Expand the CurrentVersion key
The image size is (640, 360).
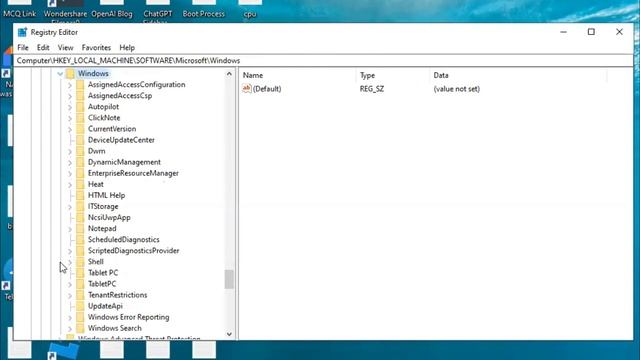click(x=70, y=129)
